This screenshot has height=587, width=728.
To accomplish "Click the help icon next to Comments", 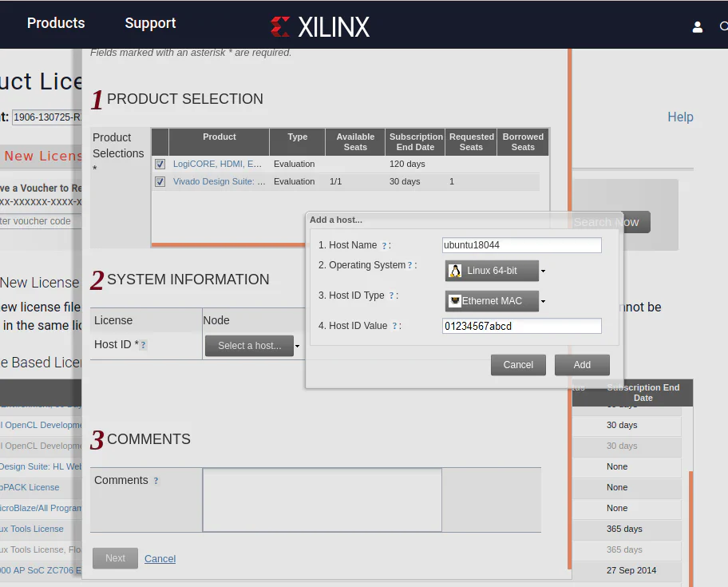I will click(156, 481).
